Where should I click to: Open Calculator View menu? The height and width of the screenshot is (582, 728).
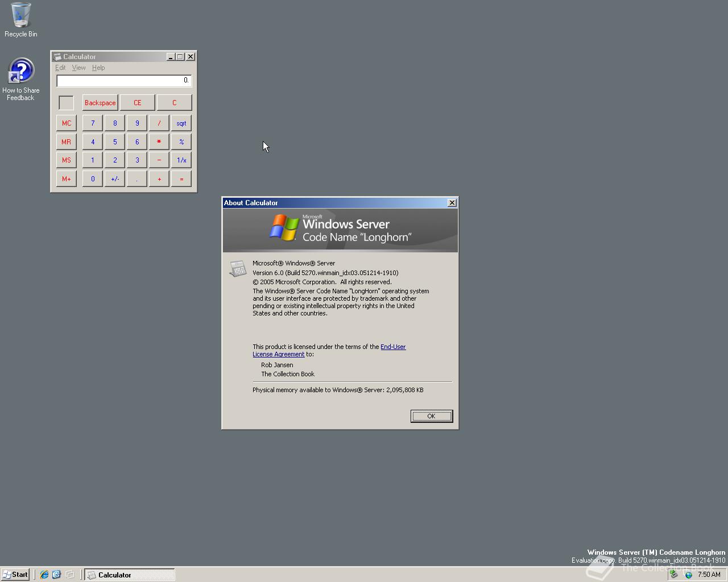pos(78,68)
